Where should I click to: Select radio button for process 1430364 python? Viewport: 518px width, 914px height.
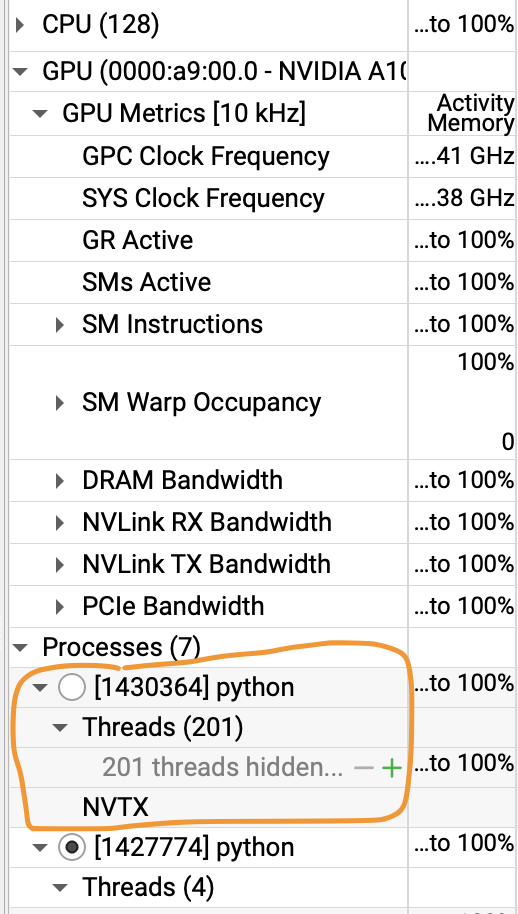(72, 688)
